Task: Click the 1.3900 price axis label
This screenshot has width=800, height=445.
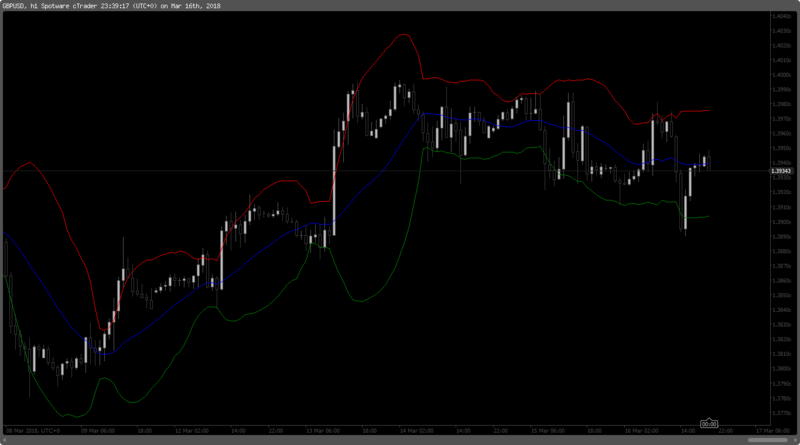Action: (x=781, y=222)
